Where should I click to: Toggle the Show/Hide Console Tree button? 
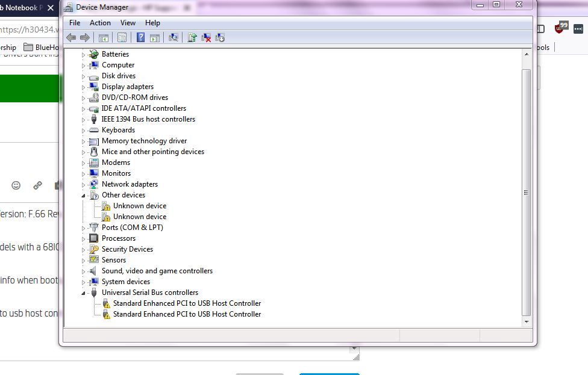104,37
